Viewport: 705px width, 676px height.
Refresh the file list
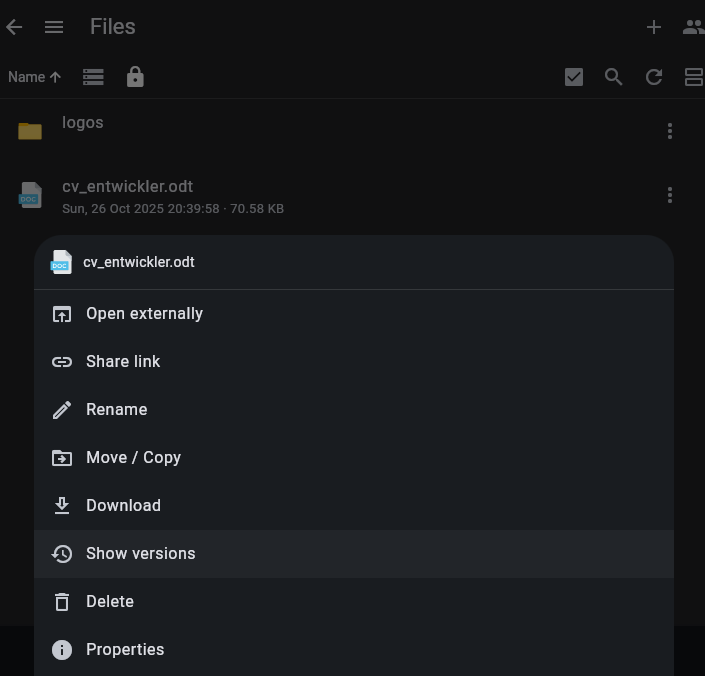click(654, 77)
